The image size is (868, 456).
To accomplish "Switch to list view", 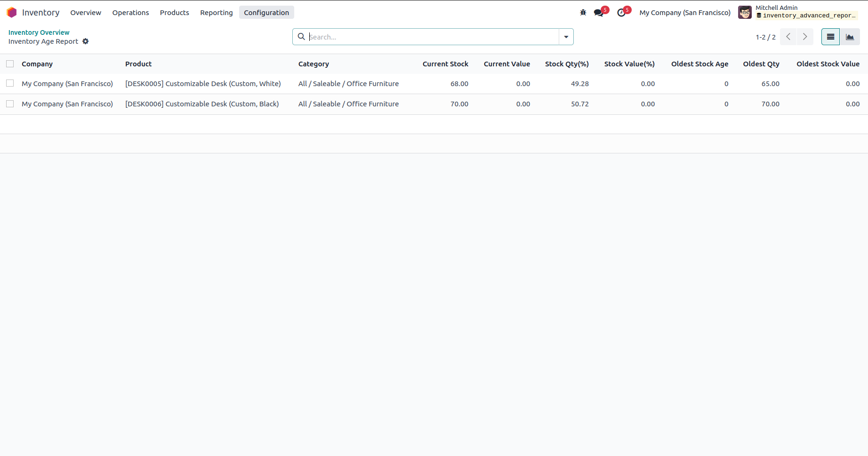I will (830, 37).
